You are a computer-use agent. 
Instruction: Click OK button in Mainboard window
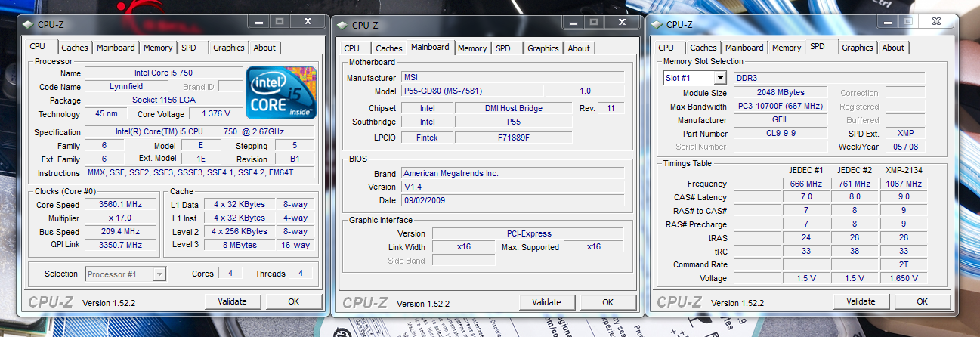(x=607, y=302)
